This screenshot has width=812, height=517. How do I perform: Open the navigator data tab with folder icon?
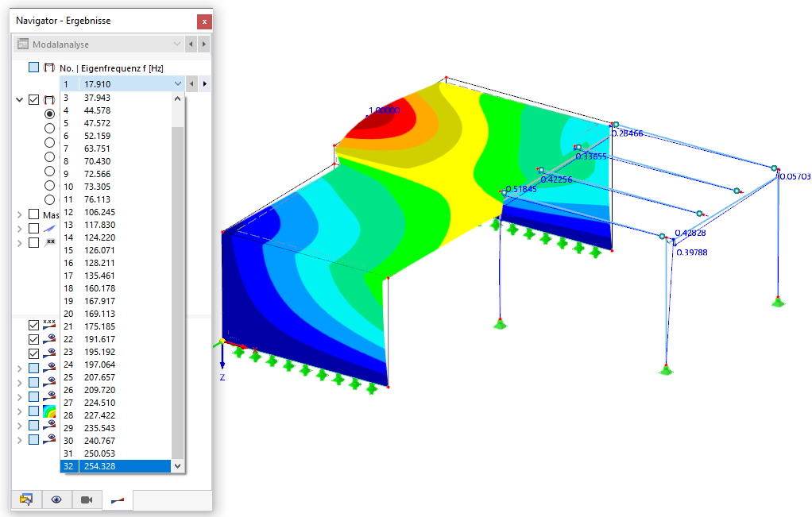pyautogui.click(x=26, y=500)
